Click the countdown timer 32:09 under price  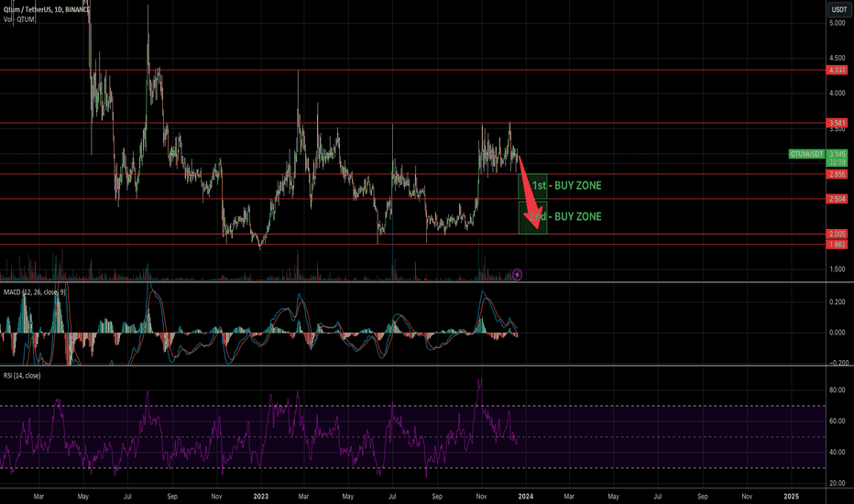coord(837,162)
